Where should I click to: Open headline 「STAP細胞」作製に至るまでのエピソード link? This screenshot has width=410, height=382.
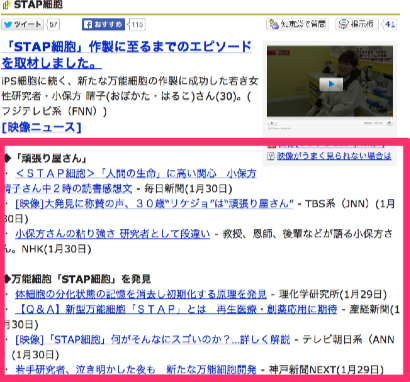tap(126, 55)
